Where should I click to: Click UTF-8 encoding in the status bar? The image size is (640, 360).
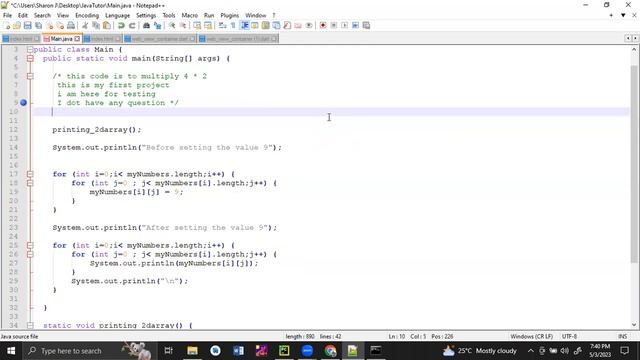pos(569,336)
